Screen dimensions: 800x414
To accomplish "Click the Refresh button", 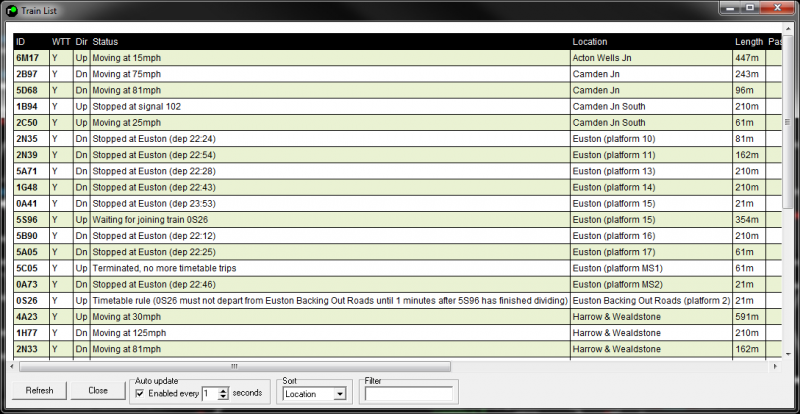I will [39, 391].
